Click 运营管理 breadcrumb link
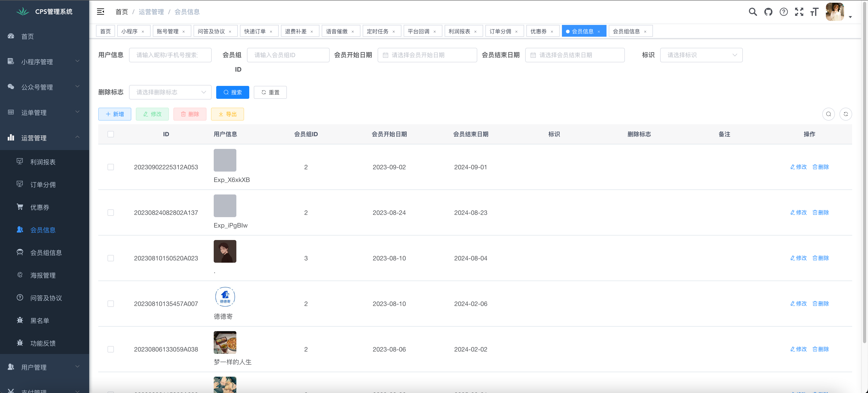Viewport: 868px width, 393px height. pos(151,12)
